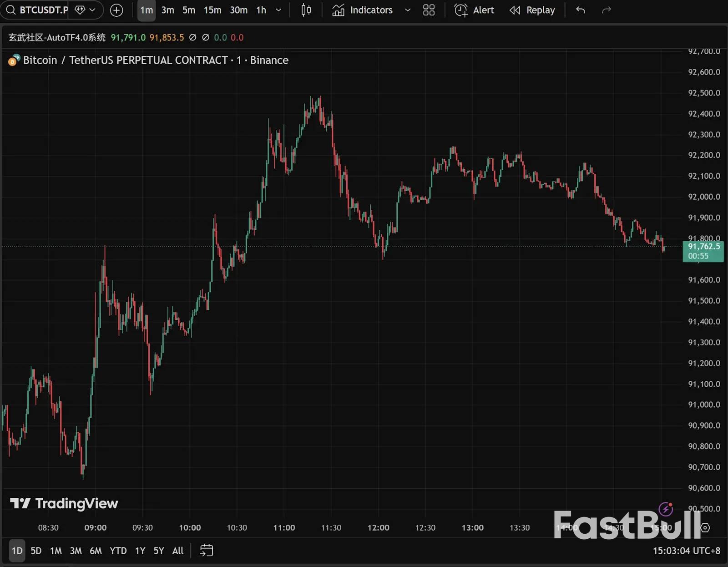Create a new Alert
The height and width of the screenshot is (567, 728).
tap(474, 10)
